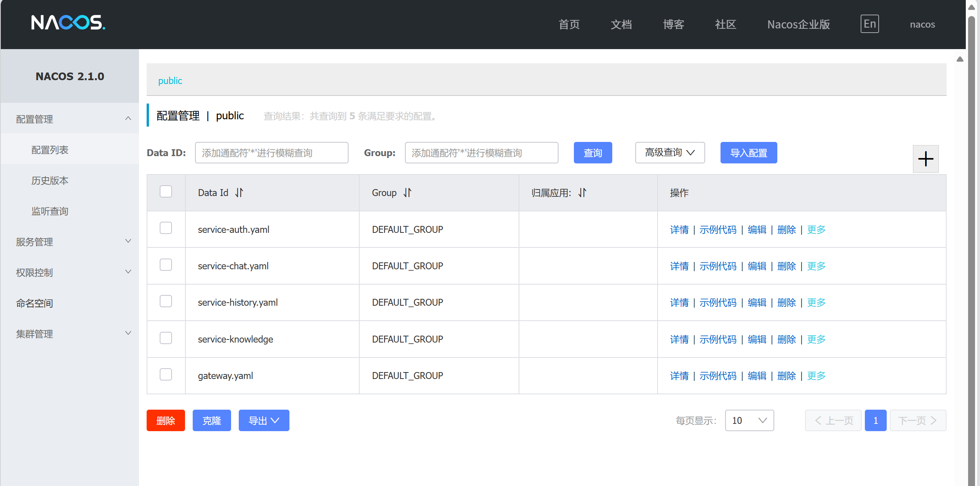Toggle the select-all checkbox in table header

166,191
